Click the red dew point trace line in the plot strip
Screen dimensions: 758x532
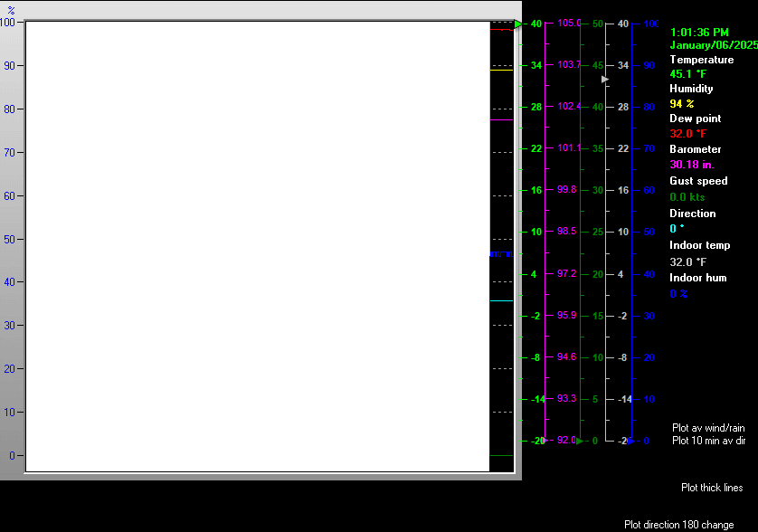(501, 30)
